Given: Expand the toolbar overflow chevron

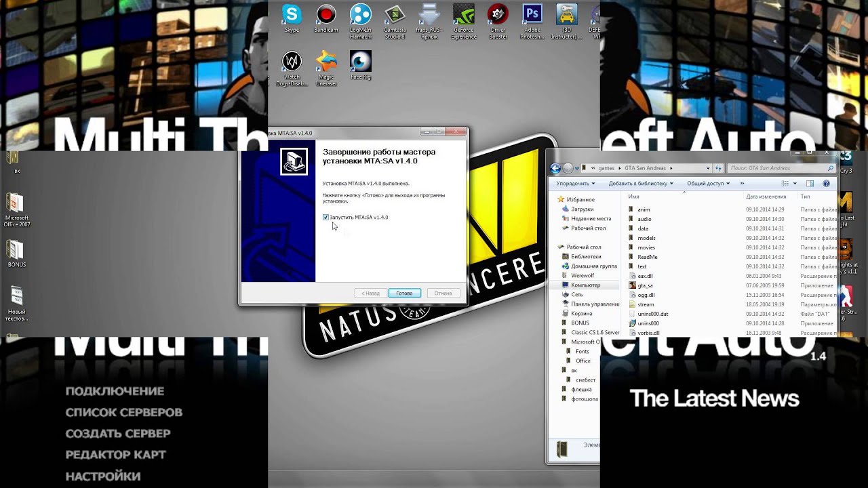Looking at the screenshot, I should tap(742, 184).
